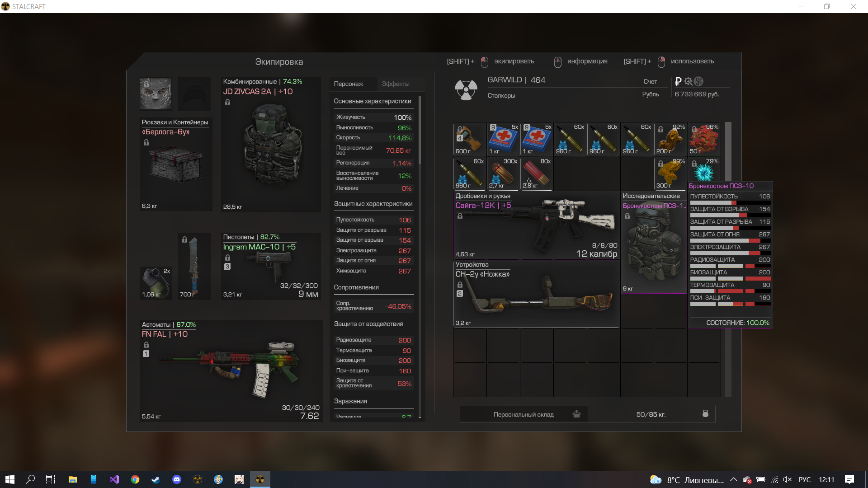Select the knife slot weighing 700 г
868x488 pixels.
point(194,266)
